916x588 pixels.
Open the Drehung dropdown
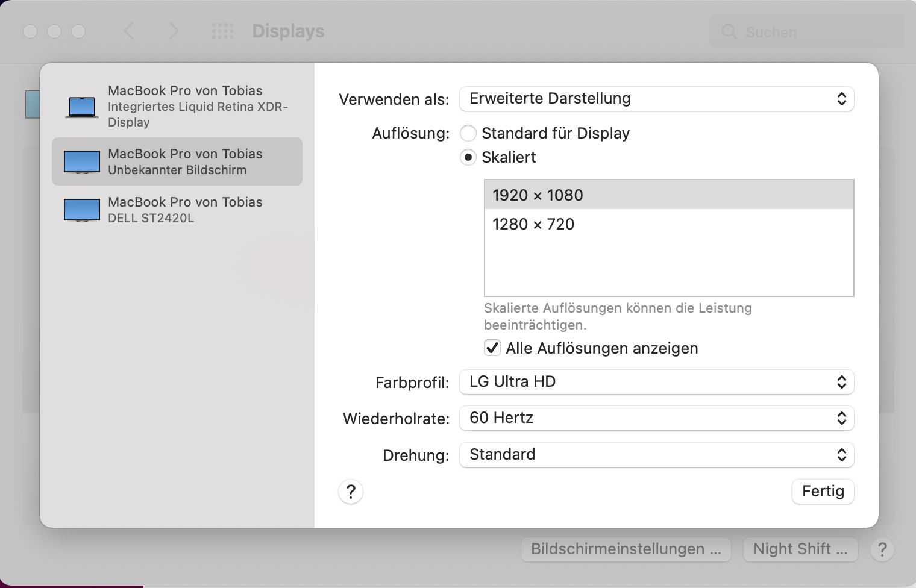point(656,455)
